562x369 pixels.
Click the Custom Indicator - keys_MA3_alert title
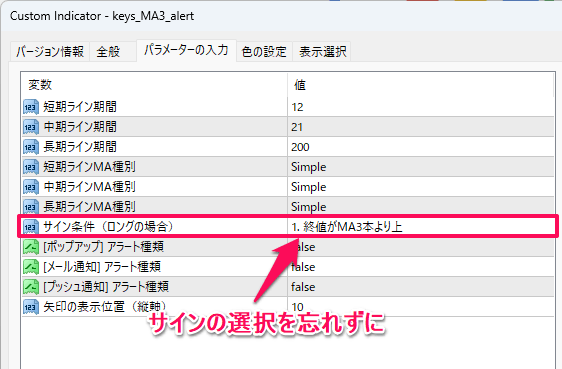tap(102, 16)
